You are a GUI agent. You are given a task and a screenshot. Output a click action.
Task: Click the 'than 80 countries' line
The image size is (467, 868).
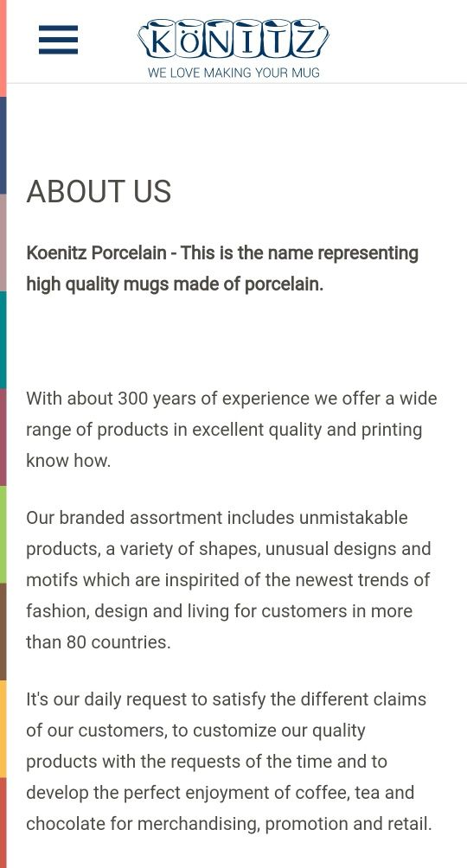[98, 642]
